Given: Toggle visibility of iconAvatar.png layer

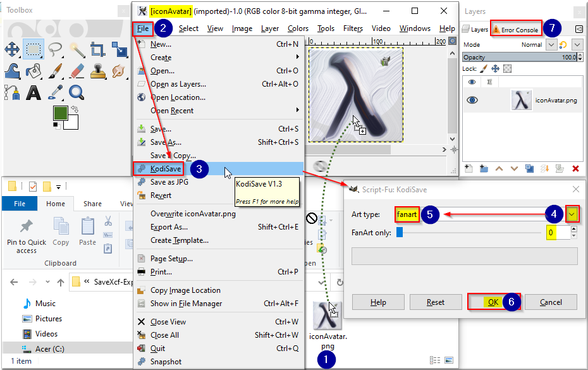Looking at the screenshot, I should (472, 100).
